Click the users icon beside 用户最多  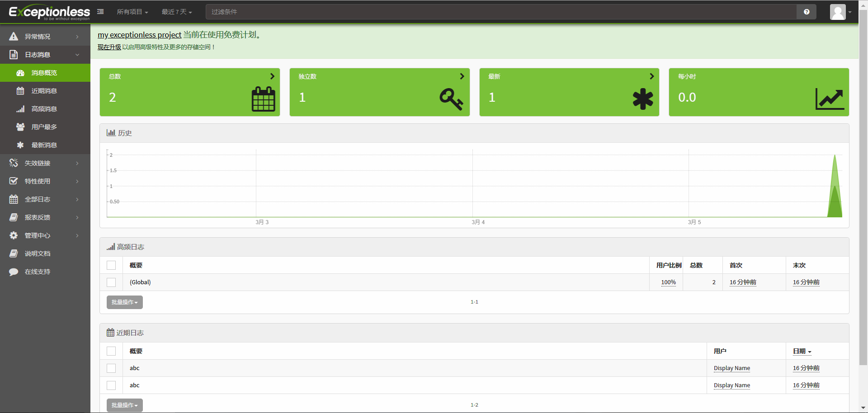[x=20, y=127]
